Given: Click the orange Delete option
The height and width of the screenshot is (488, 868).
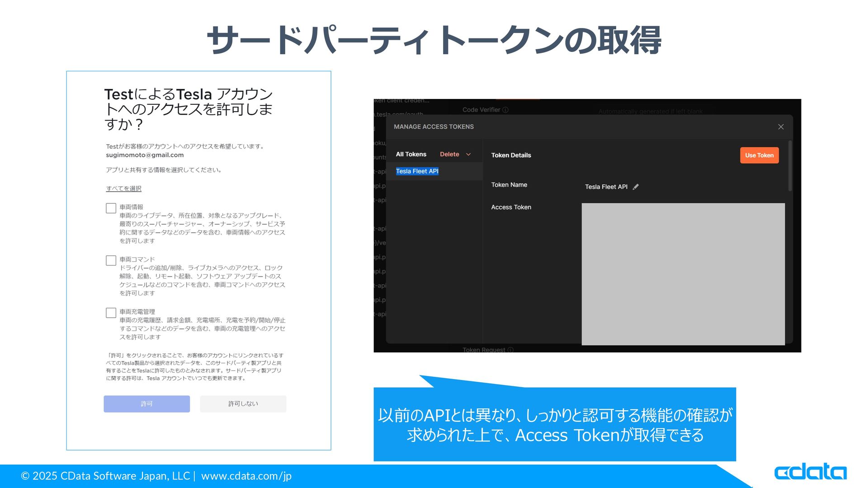Looking at the screenshot, I should 449,155.
